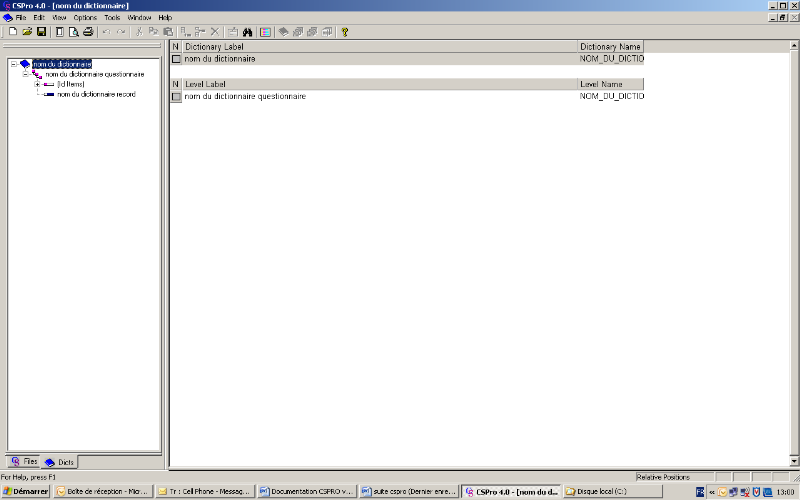This screenshot has height=500, width=800.
Task: Open the Edit menu
Action: click(39, 17)
